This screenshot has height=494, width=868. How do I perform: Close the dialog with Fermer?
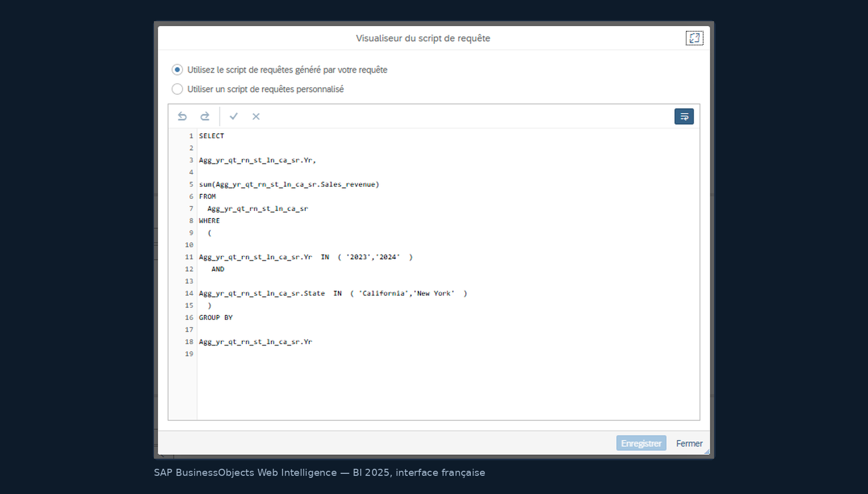pyautogui.click(x=689, y=443)
